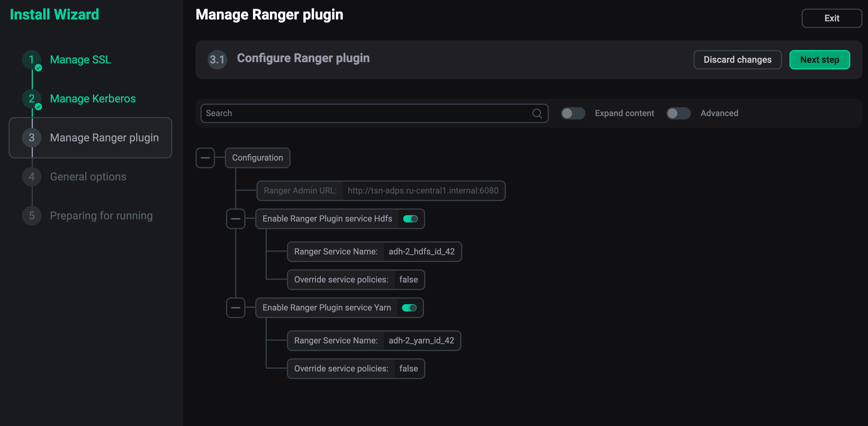Click the step 5 number circle
The image size is (868, 426).
point(32,216)
